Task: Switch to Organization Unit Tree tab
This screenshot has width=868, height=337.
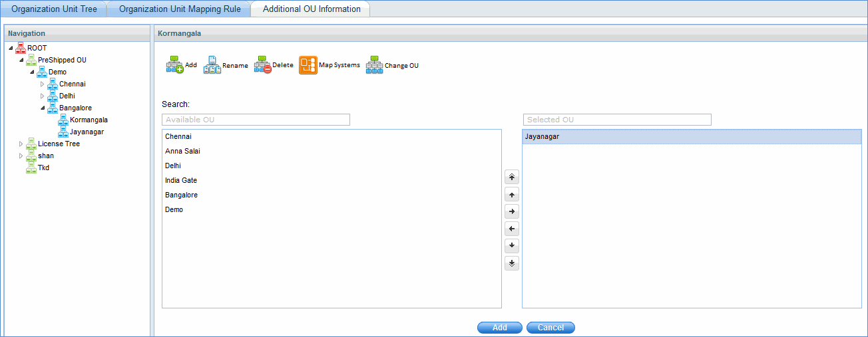Action: click(x=53, y=9)
